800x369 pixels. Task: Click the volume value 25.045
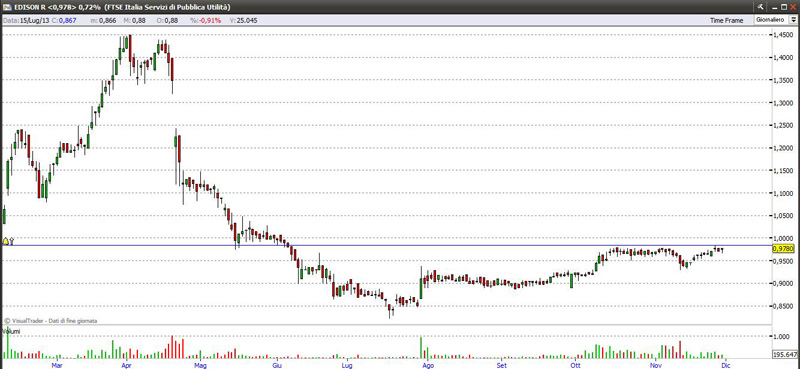click(x=246, y=20)
